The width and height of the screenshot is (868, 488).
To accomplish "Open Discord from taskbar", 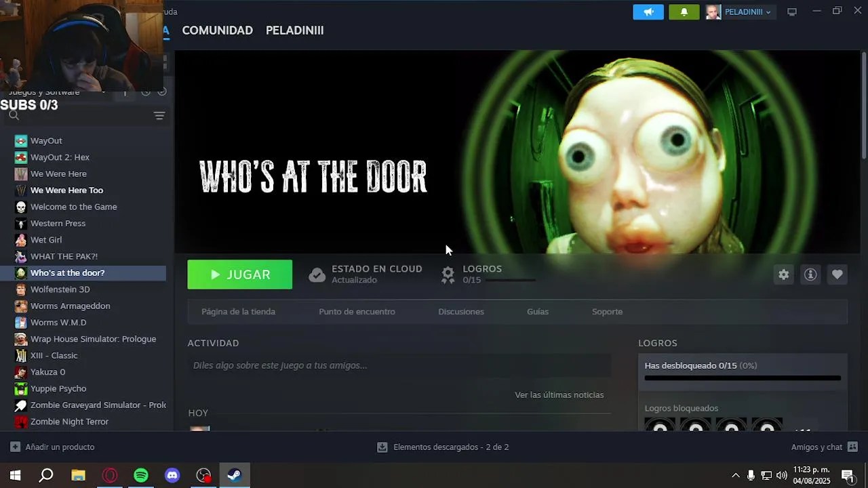I will pyautogui.click(x=172, y=476).
